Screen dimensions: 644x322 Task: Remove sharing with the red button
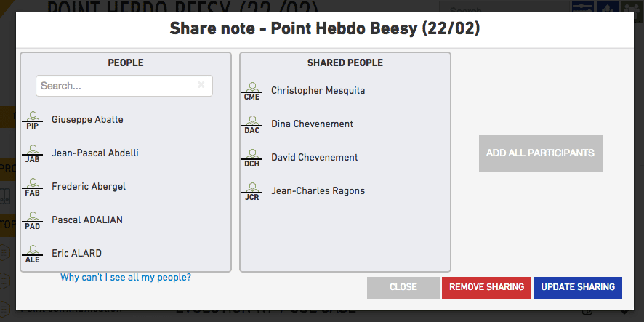(487, 287)
